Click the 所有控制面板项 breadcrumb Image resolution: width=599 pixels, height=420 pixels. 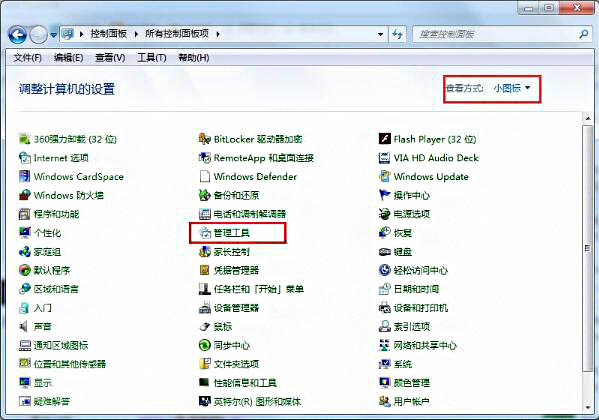[177, 34]
